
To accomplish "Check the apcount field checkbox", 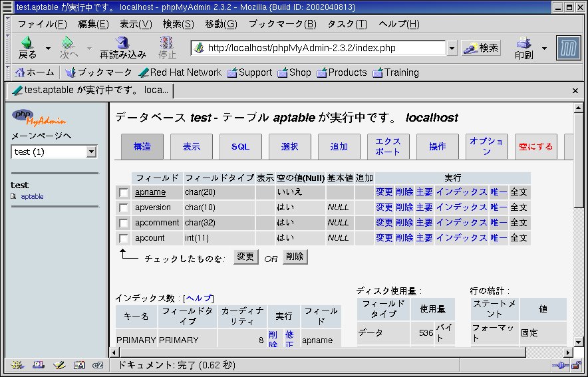I will 123,238.
